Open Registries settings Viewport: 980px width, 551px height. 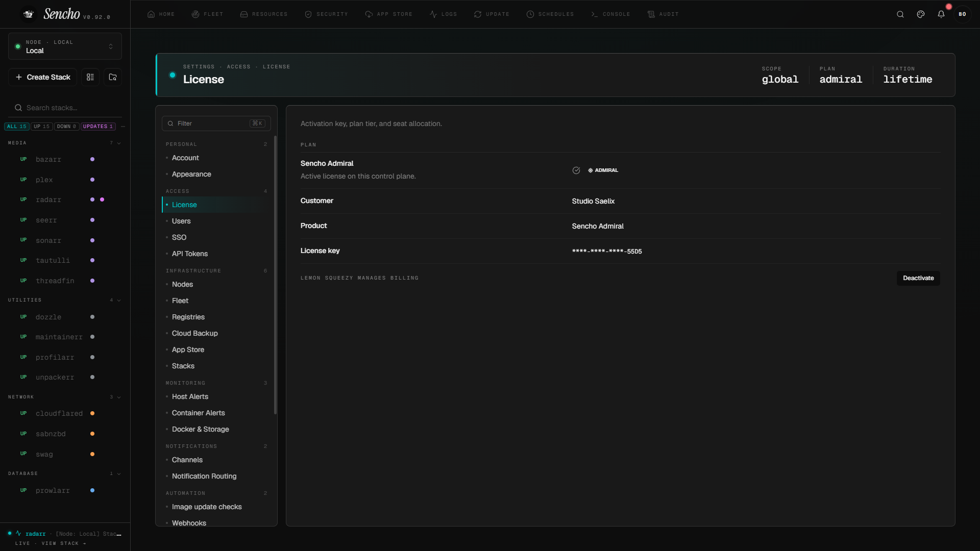pyautogui.click(x=216, y=317)
